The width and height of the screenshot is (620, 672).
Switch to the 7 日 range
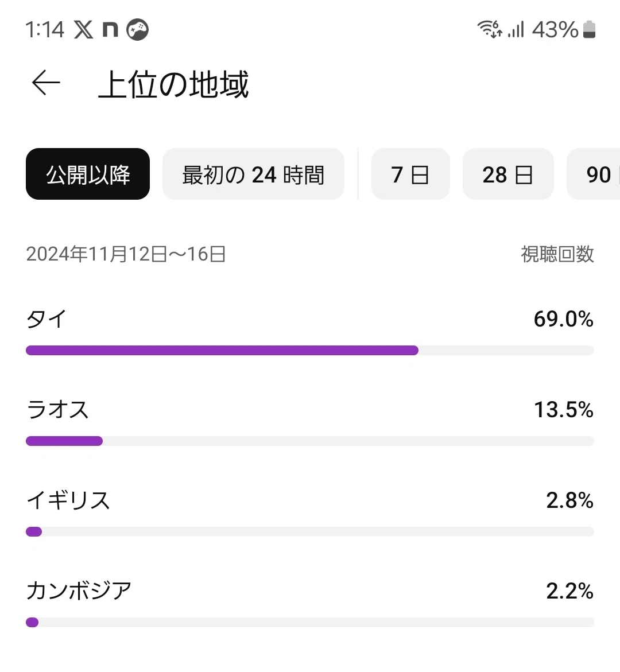(x=410, y=174)
